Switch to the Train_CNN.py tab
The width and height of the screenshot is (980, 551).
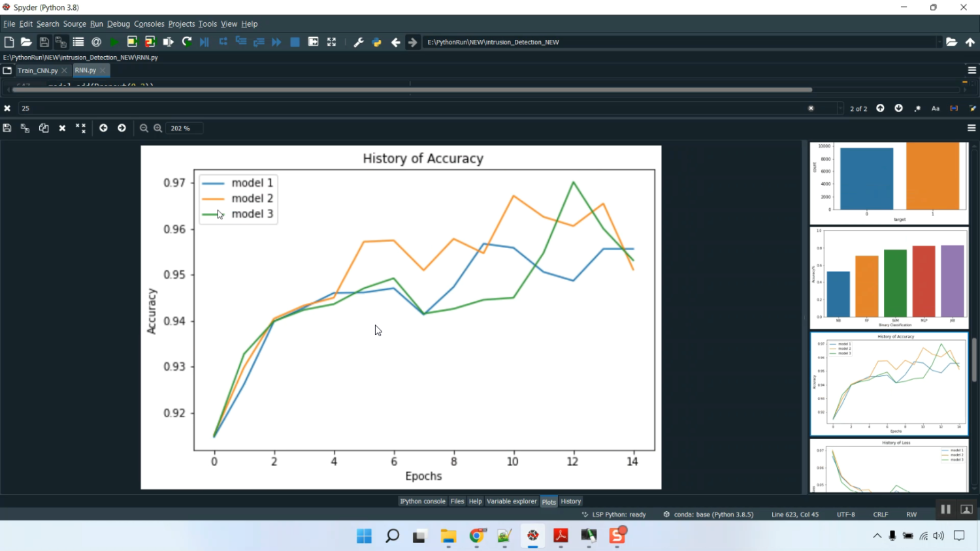pyautogui.click(x=37, y=71)
